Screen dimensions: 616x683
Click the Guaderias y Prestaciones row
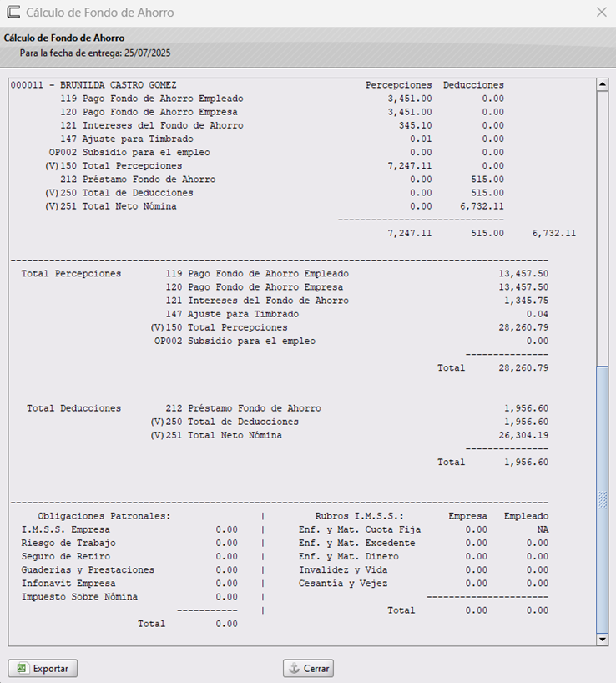click(129, 570)
